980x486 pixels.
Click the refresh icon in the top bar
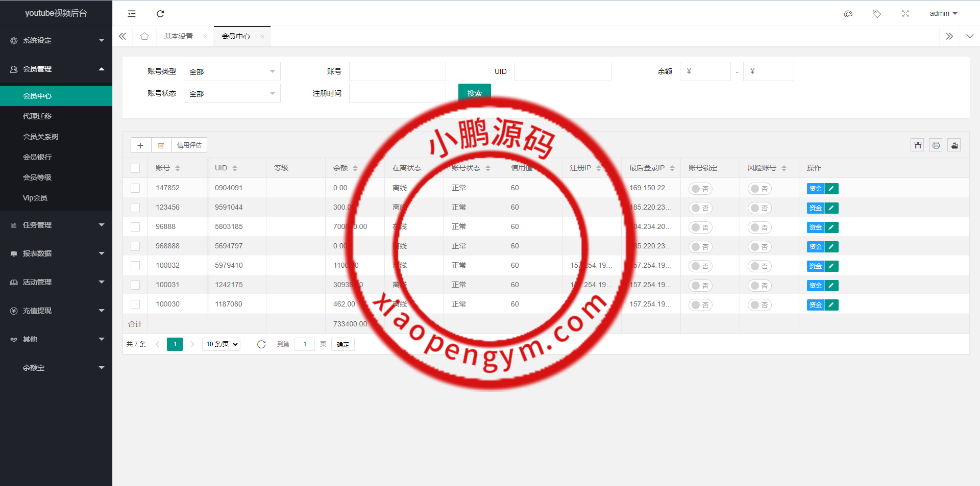(x=160, y=14)
